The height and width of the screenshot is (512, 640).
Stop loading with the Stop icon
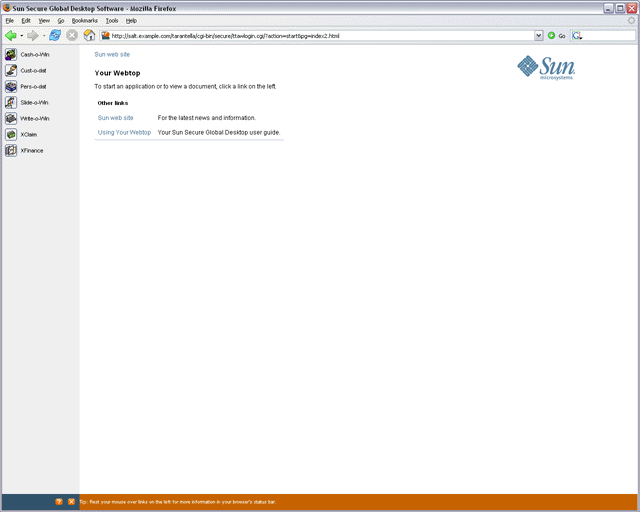point(72,36)
